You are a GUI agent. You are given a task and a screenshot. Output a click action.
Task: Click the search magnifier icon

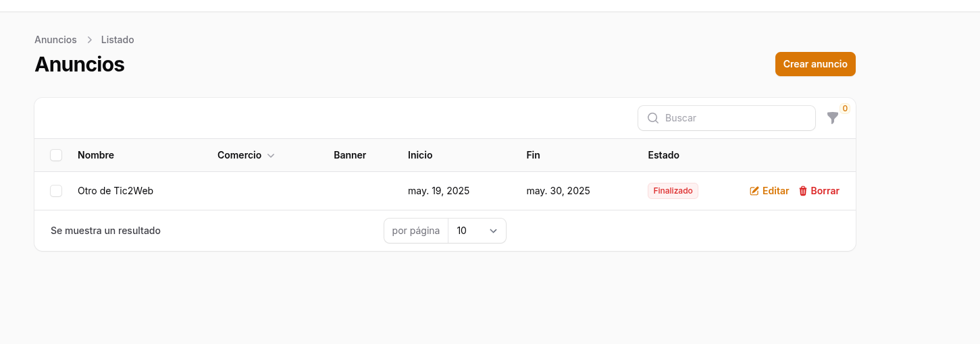(x=653, y=118)
